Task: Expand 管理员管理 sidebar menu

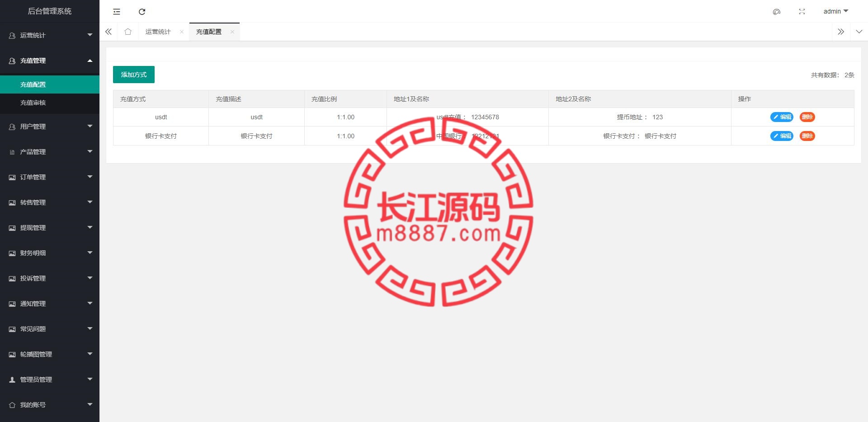Action: [50, 380]
